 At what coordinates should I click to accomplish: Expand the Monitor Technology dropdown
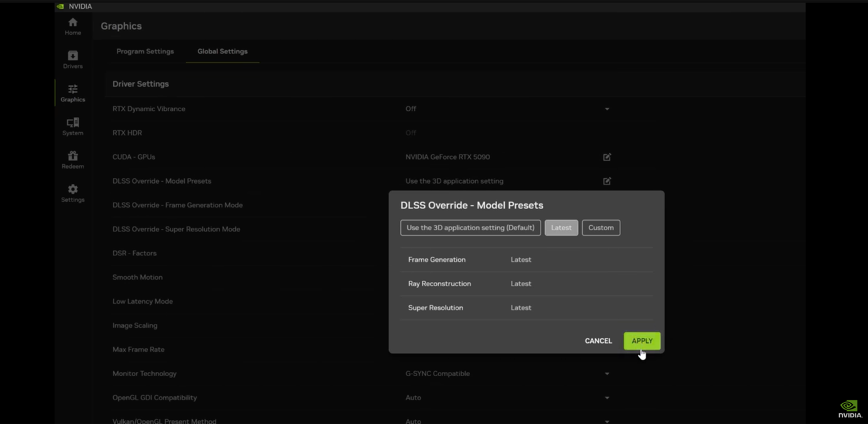[x=607, y=374]
